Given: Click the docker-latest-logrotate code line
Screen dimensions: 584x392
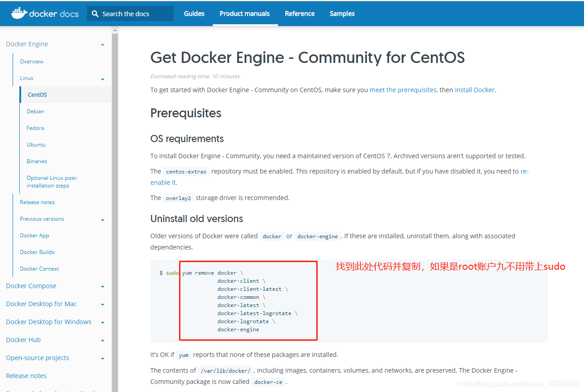Looking at the screenshot, I should 257,313.
